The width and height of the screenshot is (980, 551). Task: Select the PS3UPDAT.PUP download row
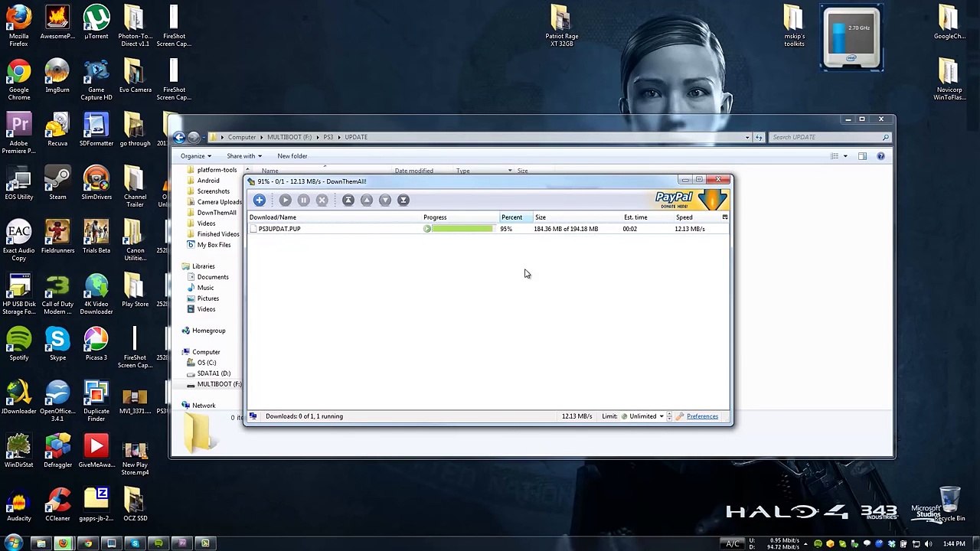(x=488, y=229)
